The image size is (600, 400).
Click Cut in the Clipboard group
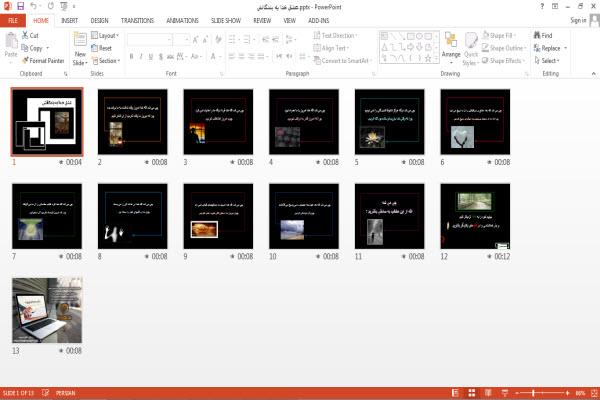coord(30,35)
